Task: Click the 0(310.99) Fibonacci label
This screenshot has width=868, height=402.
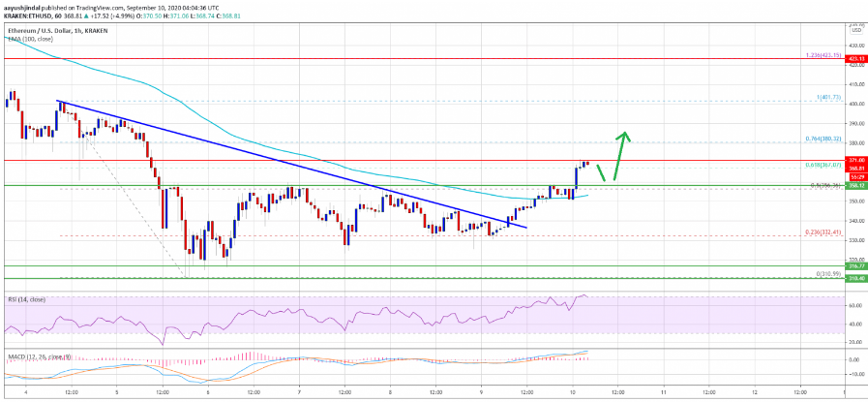Action: pos(830,275)
